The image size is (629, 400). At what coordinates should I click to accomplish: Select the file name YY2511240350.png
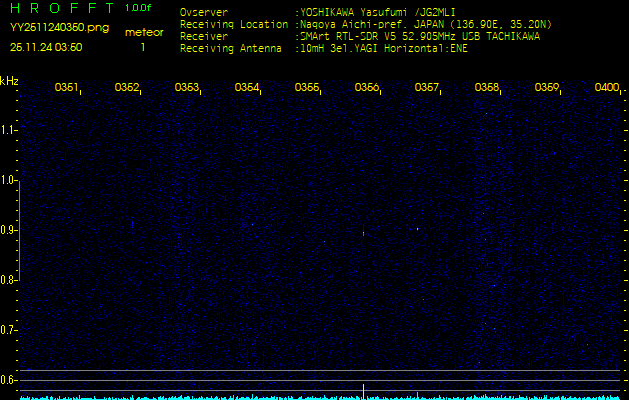pos(59,28)
